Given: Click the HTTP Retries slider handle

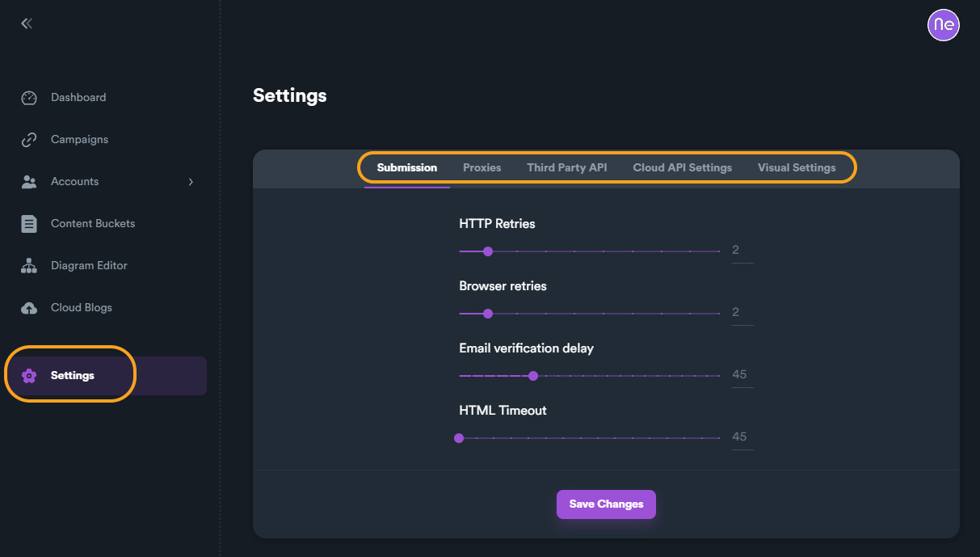Looking at the screenshot, I should coord(488,251).
